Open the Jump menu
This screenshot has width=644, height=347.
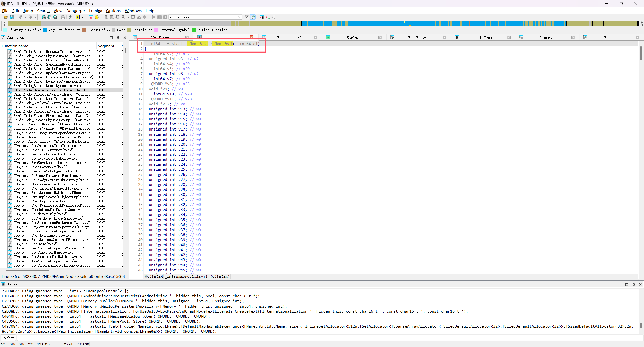(x=28, y=11)
